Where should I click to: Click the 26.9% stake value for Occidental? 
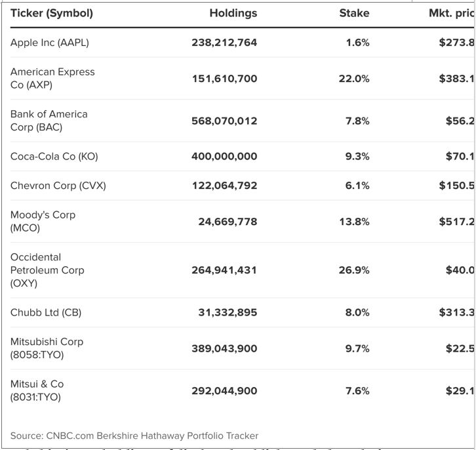pos(354,270)
